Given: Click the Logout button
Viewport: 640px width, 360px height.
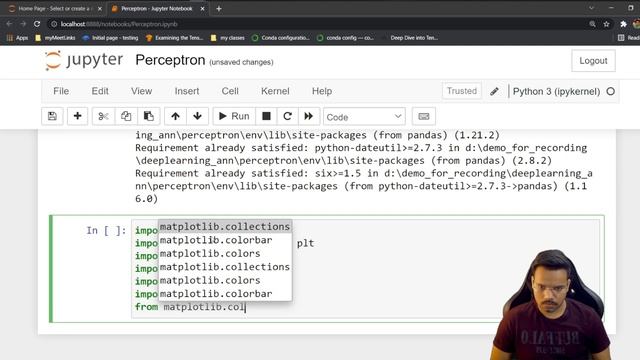Looking at the screenshot, I should click(x=593, y=61).
